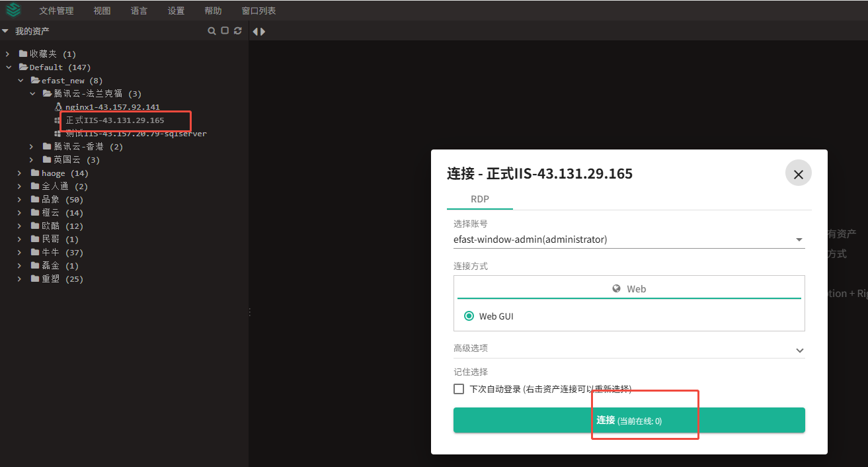Click the Windows icon beside 测试IIS-43.157.20.79-sqlserver
868x467 pixels.
pos(58,134)
